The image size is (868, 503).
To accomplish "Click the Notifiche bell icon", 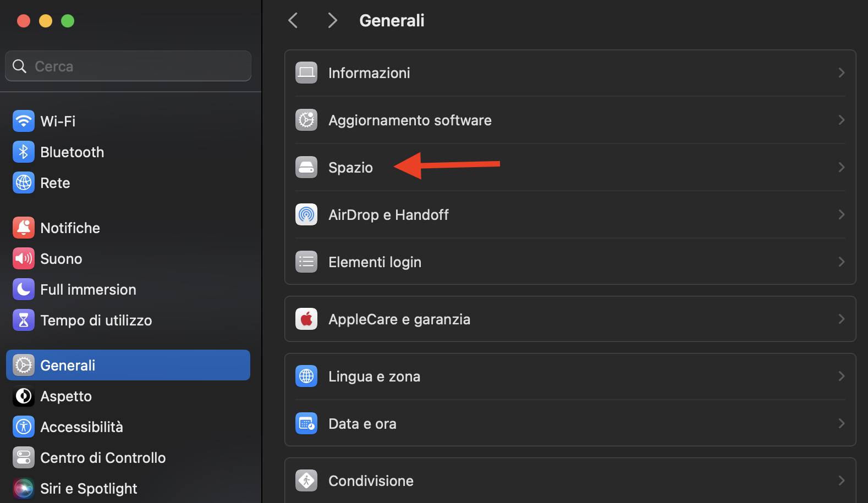I will coord(24,228).
